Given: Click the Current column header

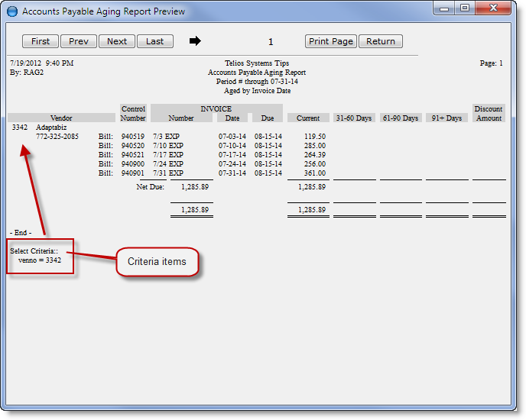Looking at the screenshot, I should pyautogui.click(x=308, y=118).
